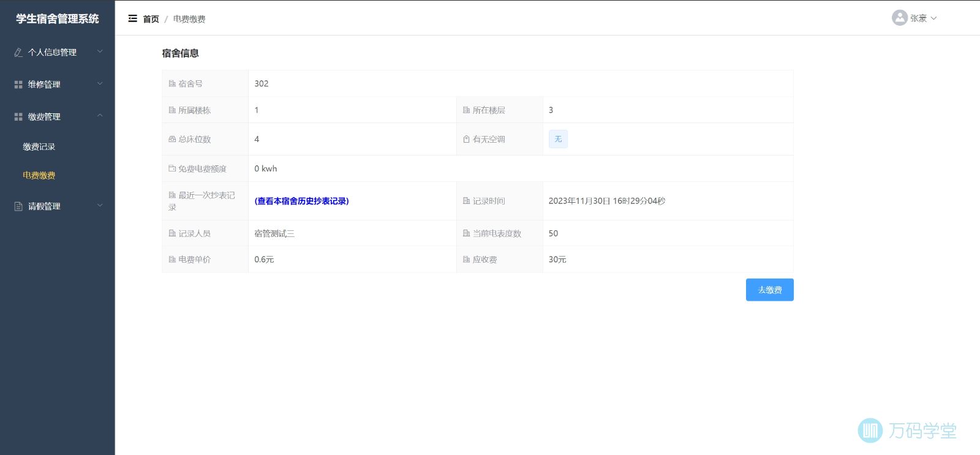This screenshot has width=980, height=455.
Task: Click the 张豪 username label
Action: 918,18
